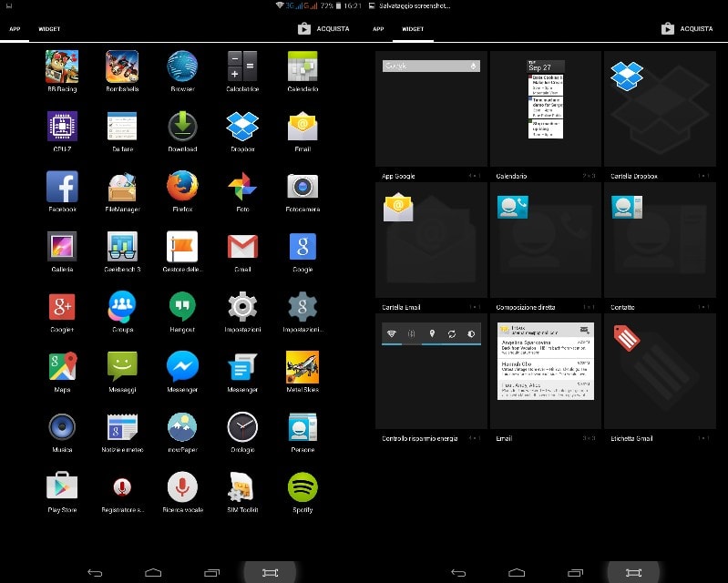Switch to APP tab in right panel
728x583 pixels.
(378, 29)
